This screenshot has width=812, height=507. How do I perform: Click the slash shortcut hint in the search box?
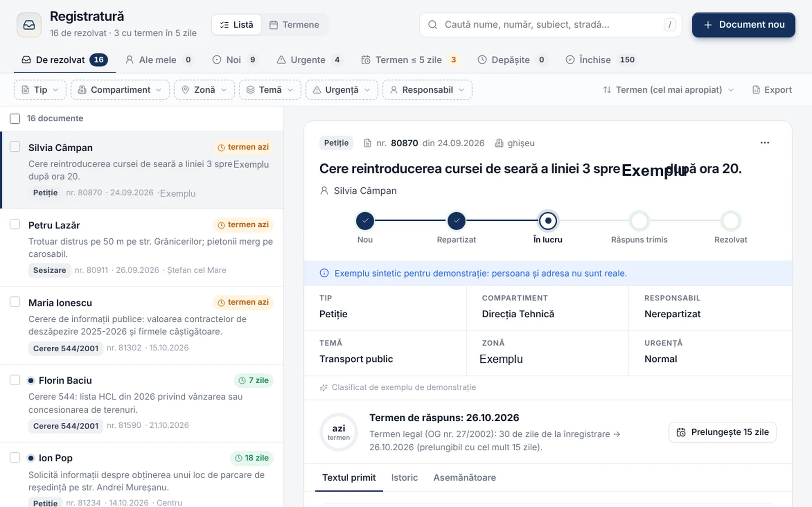click(x=669, y=25)
